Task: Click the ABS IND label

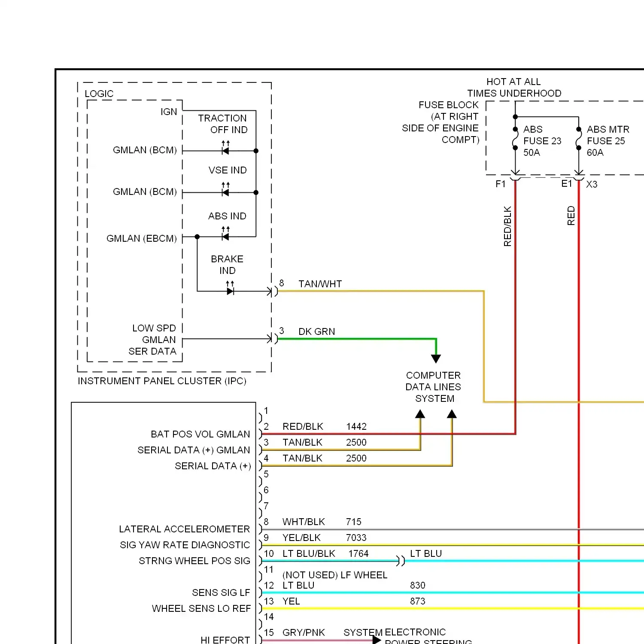Action: (x=227, y=216)
